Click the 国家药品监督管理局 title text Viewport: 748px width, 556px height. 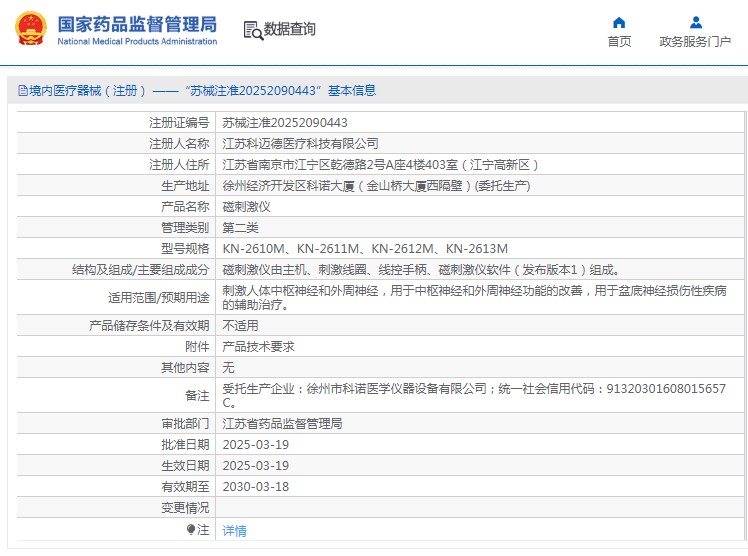(137, 22)
